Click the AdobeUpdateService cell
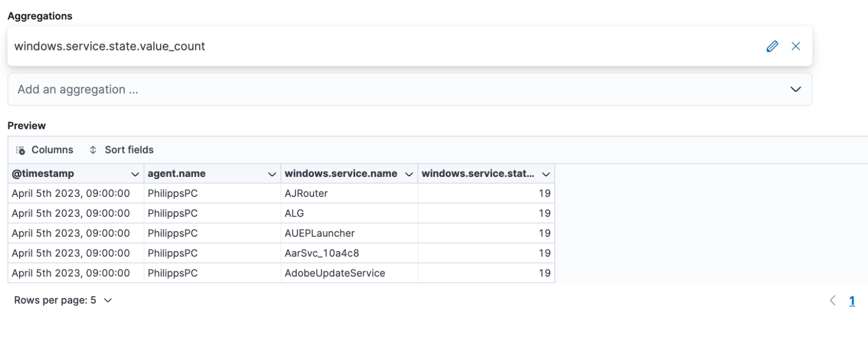This screenshot has height=359, width=868. tap(335, 273)
